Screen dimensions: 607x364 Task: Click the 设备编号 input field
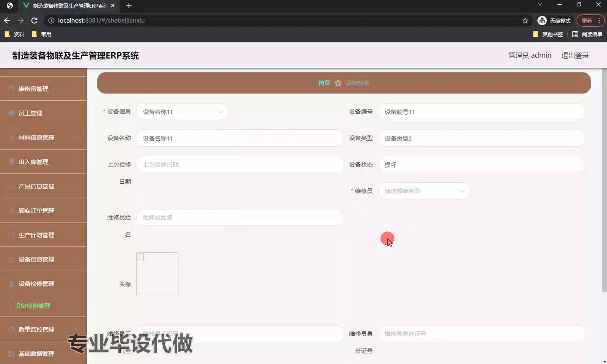point(482,112)
